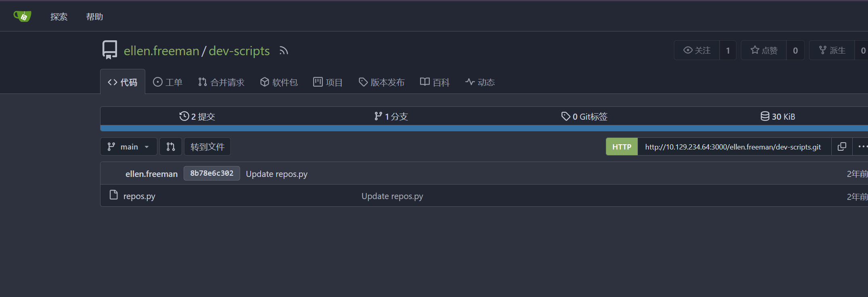The width and height of the screenshot is (868, 297).
Task: Expand the main branch dropdown
Action: (x=129, y=147)
